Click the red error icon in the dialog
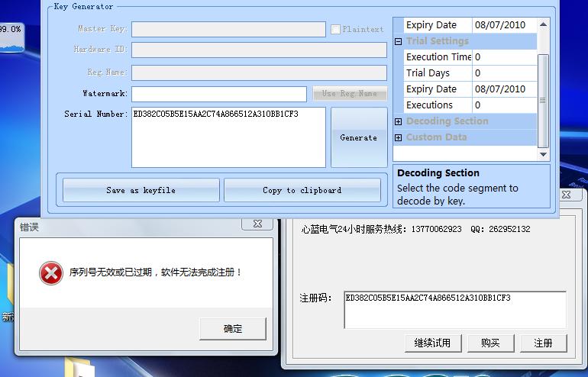Image resolution: width=588 pixels, height=377 pixels. pos(51,272)
